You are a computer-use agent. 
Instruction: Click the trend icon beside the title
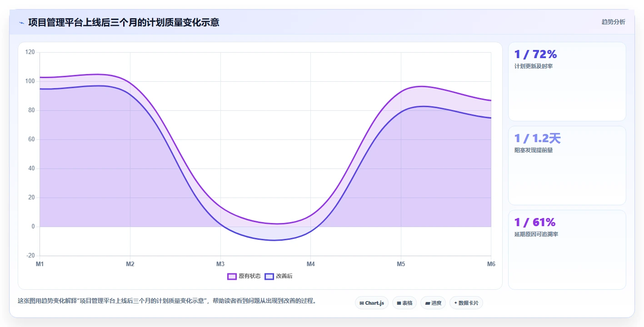tap(21, 23)
